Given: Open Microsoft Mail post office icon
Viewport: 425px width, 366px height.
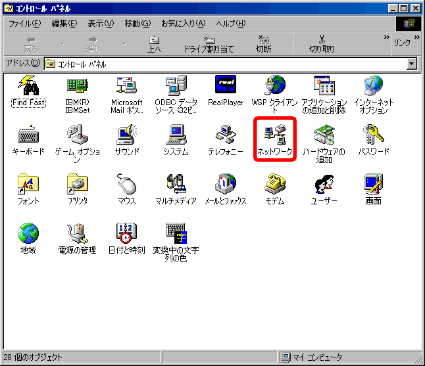Looking at the screenshot, I should click(x=127, y=95).
